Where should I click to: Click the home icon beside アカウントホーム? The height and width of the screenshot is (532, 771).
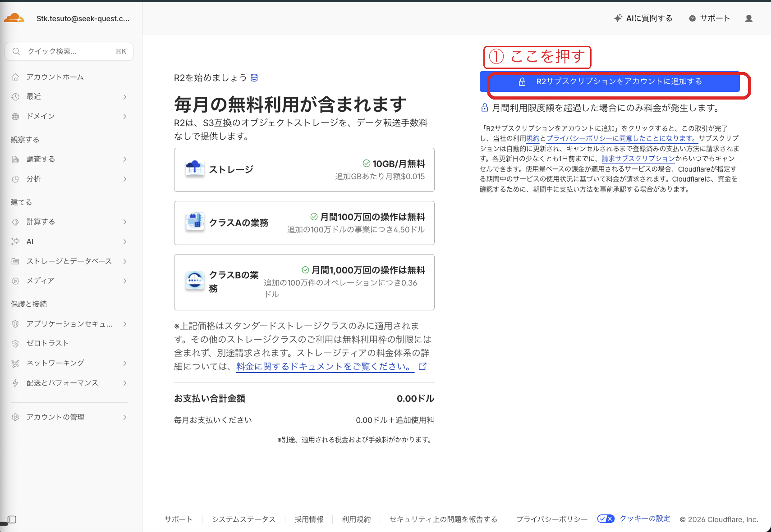15,77
